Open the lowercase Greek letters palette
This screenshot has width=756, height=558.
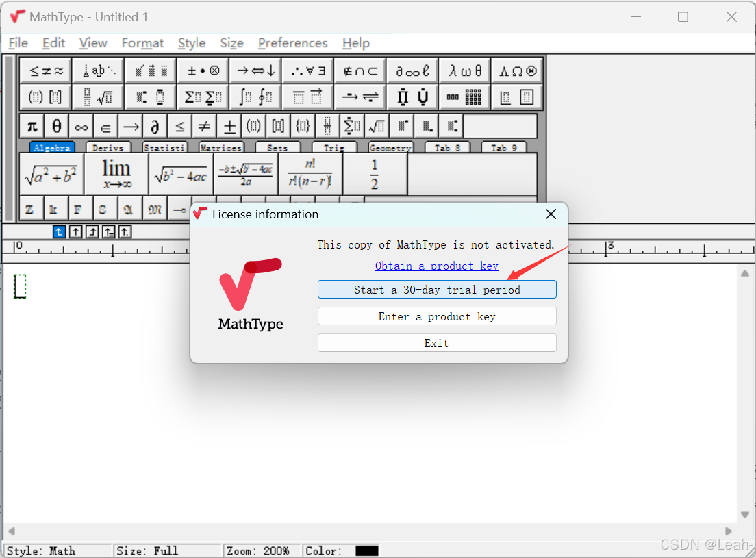point(465,71)
